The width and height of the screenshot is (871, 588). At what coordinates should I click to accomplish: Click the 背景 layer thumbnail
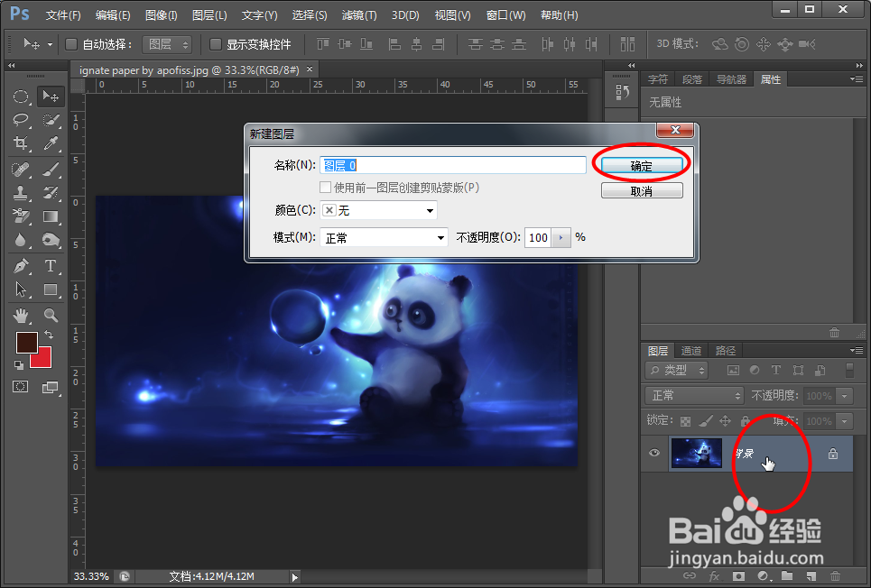point(697,453)
